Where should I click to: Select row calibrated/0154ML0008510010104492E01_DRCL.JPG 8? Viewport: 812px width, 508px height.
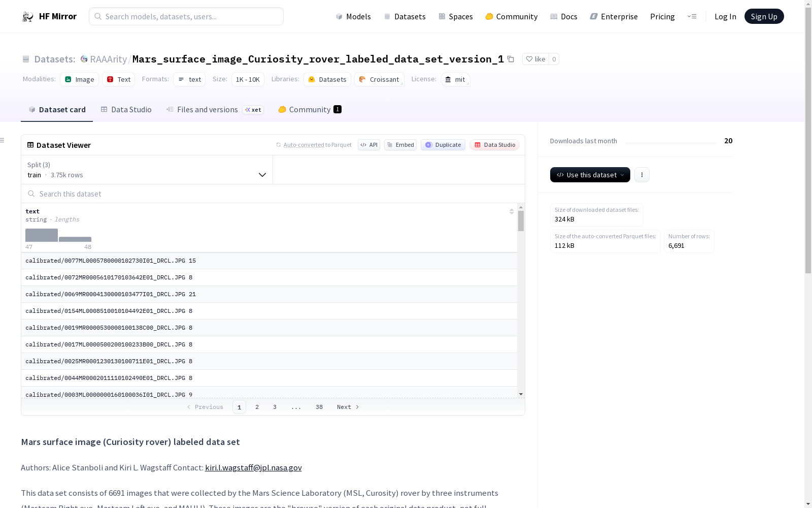point(269,311)
